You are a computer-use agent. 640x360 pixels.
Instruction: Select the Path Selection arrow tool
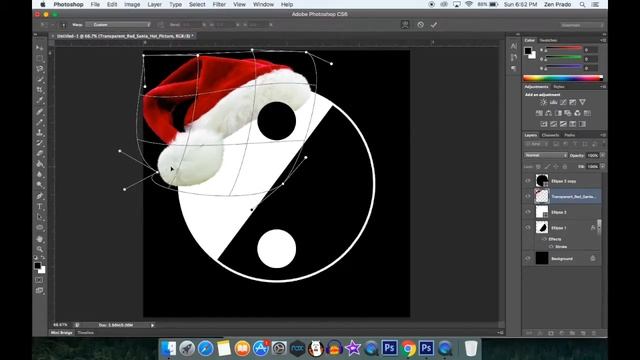(x=40, y=217)
